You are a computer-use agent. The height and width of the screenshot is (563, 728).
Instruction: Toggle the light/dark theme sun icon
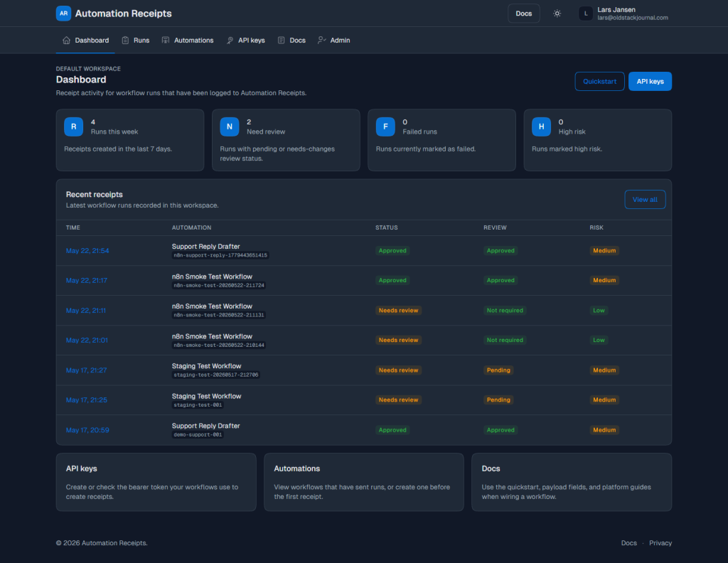[x=557, y=14]
